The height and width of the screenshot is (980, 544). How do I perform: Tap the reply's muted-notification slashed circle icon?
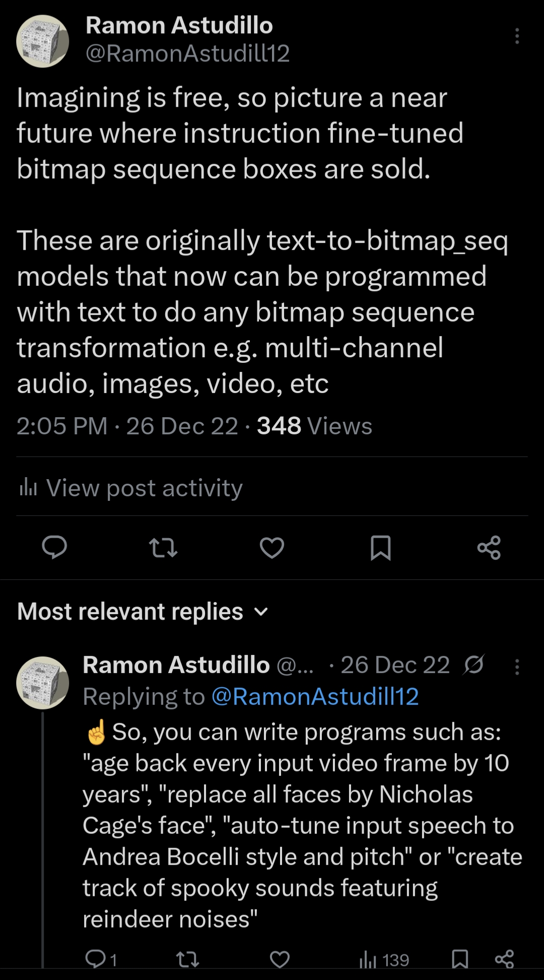473,665
